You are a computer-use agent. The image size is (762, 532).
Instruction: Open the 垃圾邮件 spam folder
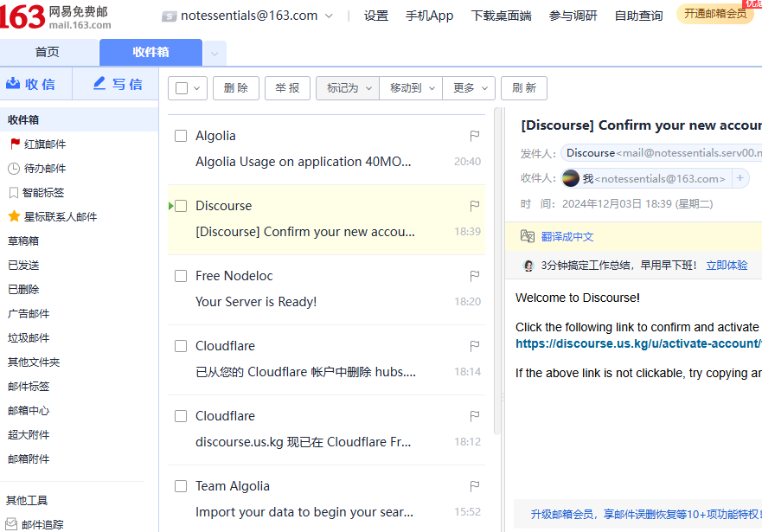click(29, 337)
